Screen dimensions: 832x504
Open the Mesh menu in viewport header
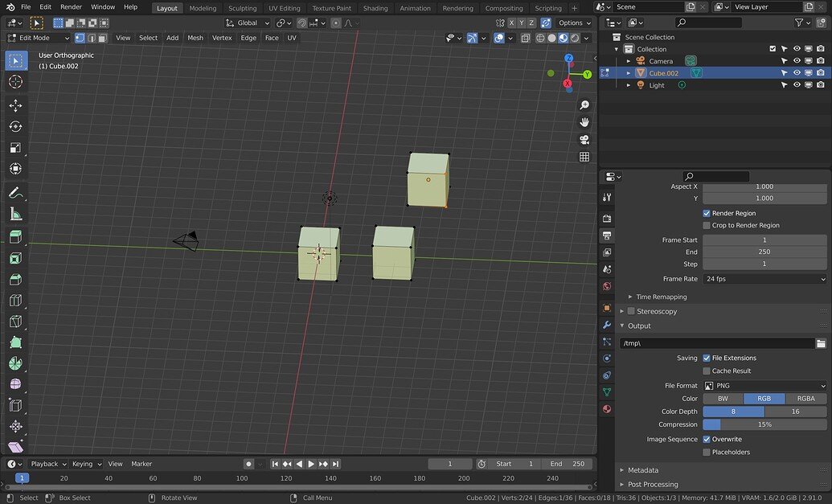[x=195, y=38]
